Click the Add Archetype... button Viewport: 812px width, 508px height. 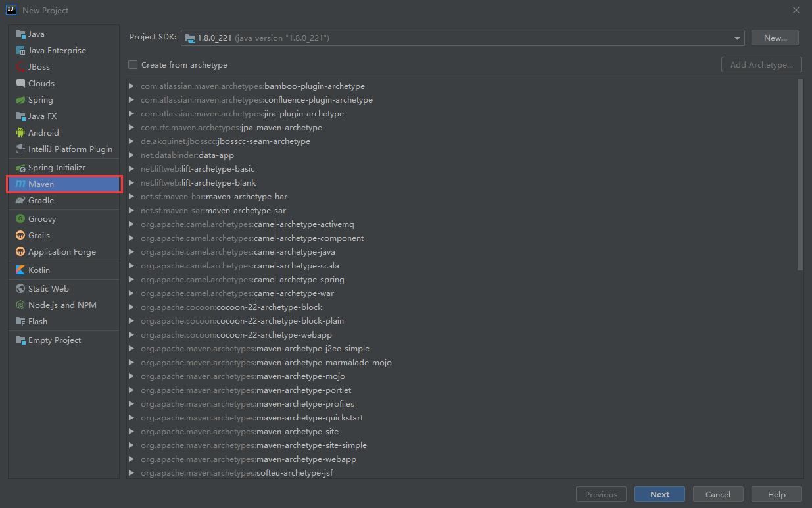tap(761, 64)
